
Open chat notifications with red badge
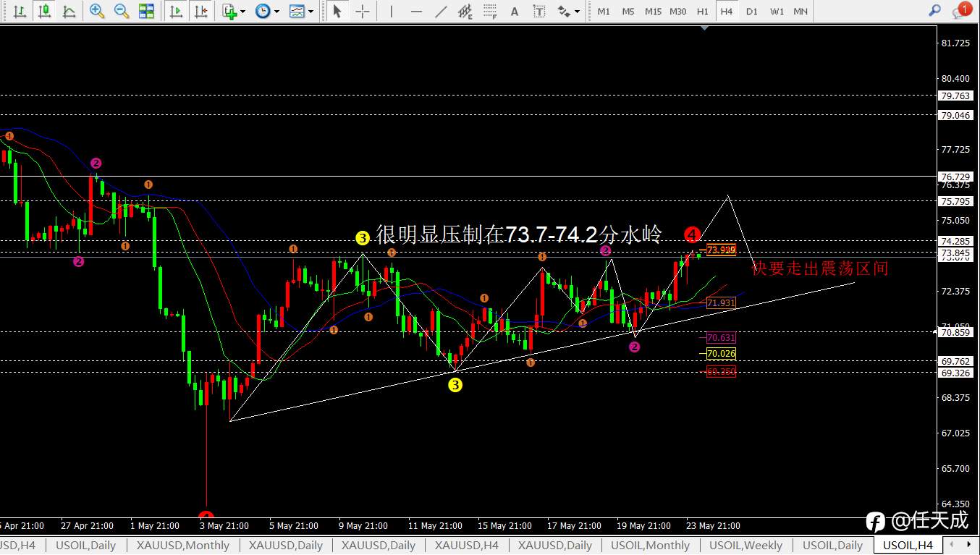tap(961, 10)
